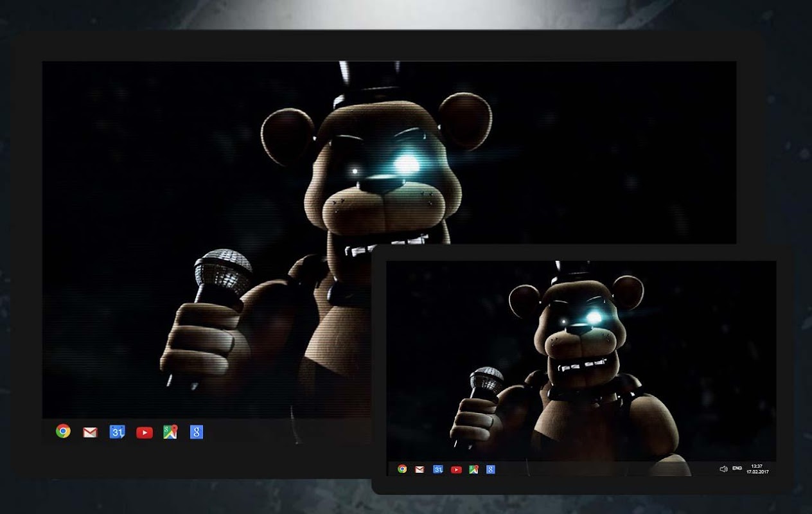Open Gmail on the large screen shelf
This screenshot has width=812, height=514.
pyautogui.click(x=90, y=432)
